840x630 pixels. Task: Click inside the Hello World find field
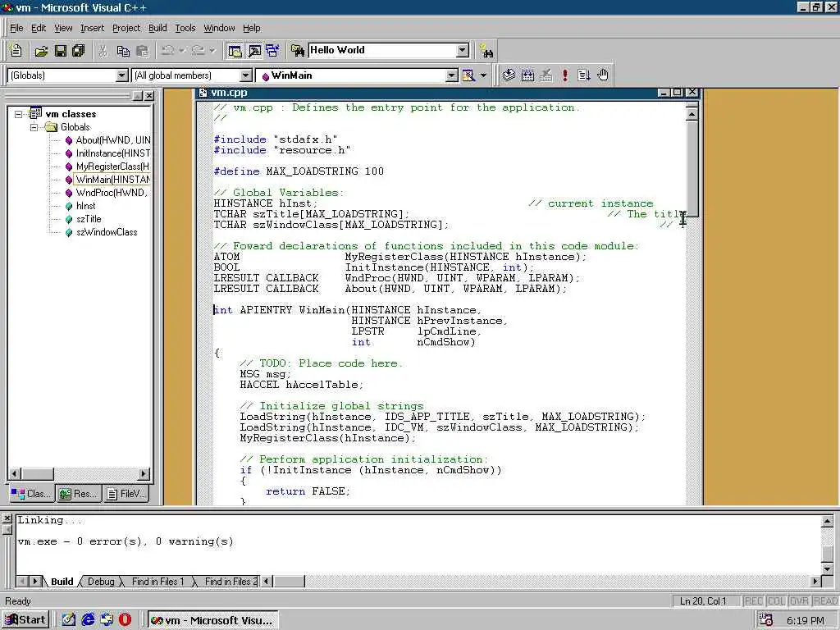(382, 50)
